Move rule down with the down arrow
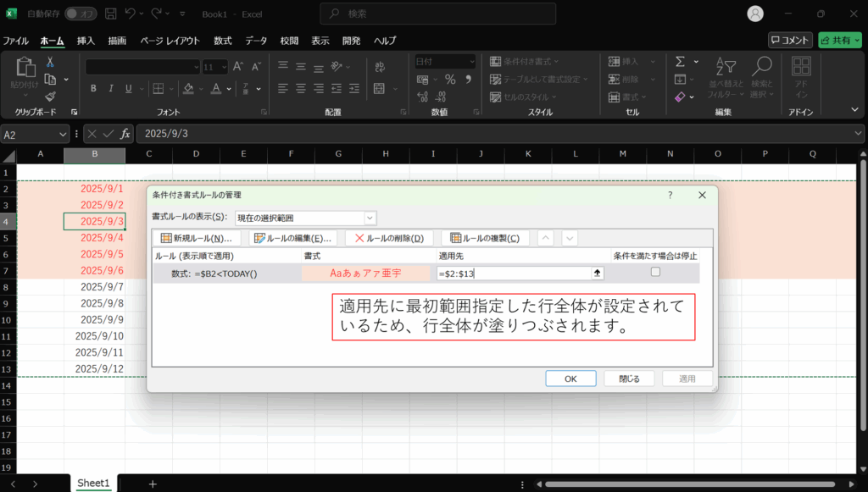 click(570, 238)
